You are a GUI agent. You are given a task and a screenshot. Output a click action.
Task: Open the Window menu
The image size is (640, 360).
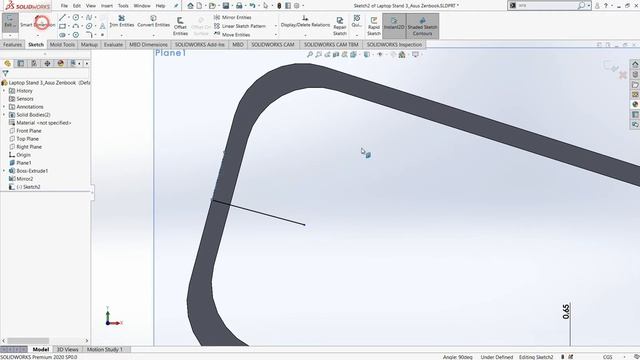point(142,6)
